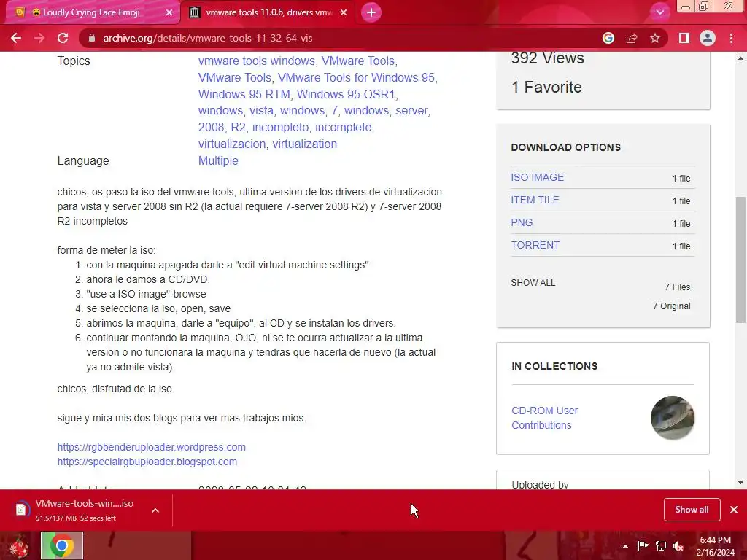Click the 'virtualization' topic link
The image size is (747, 560).
304,144
